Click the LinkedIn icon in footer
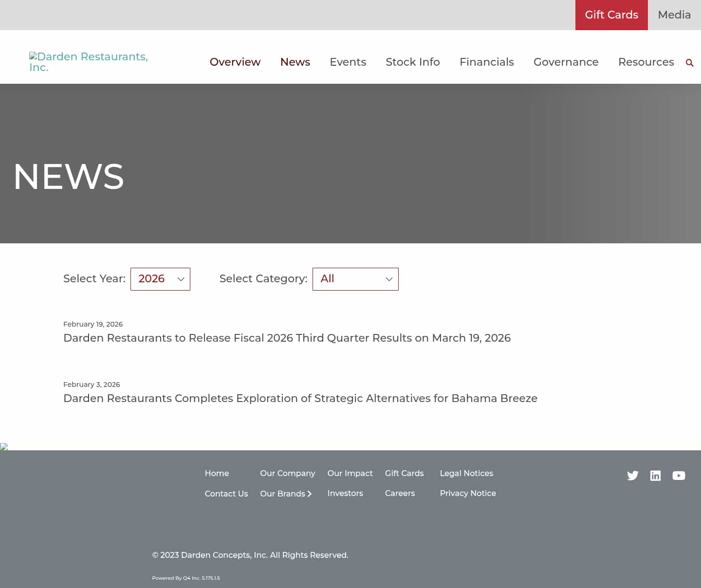701x588 pixels. (x=656, y=476)
